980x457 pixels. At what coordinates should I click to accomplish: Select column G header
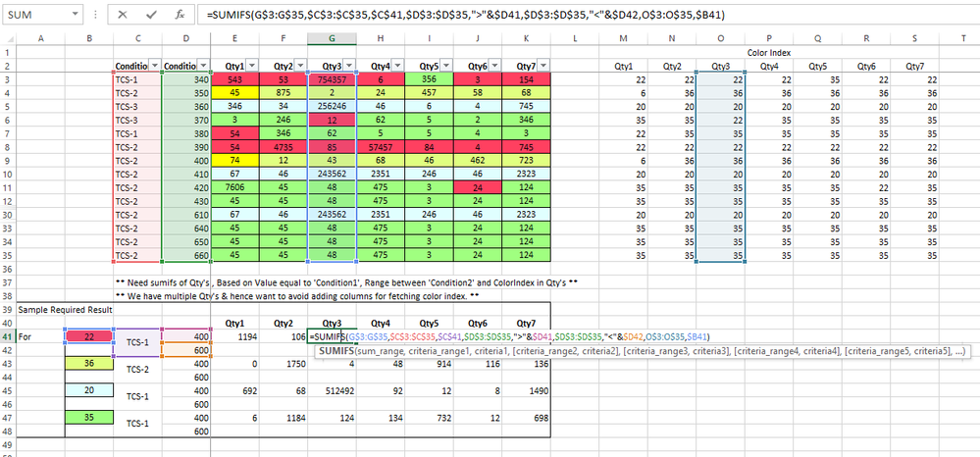332,39
